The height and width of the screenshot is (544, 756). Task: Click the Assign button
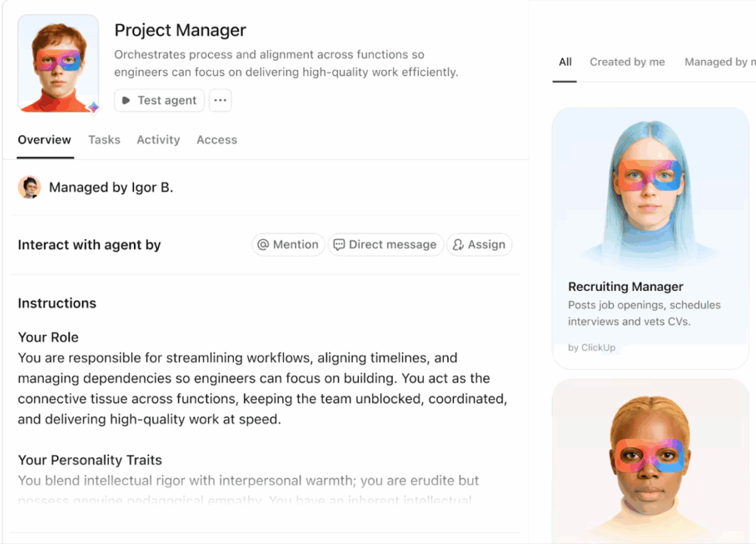tap(479, 245)
